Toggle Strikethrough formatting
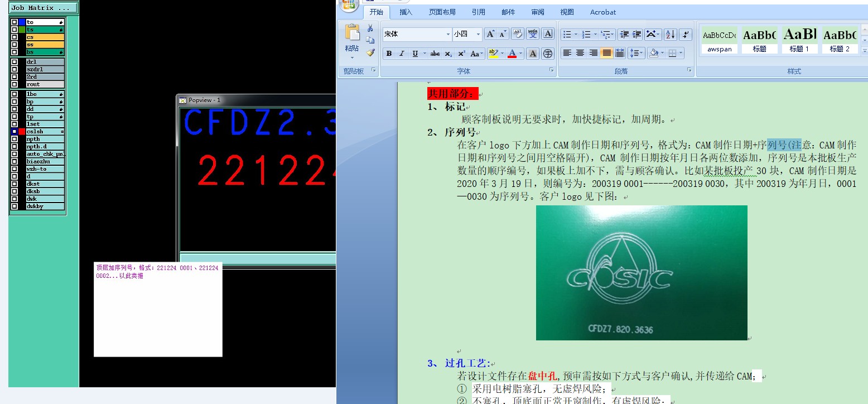Viewport: 868px width, 404px height. 435,54
